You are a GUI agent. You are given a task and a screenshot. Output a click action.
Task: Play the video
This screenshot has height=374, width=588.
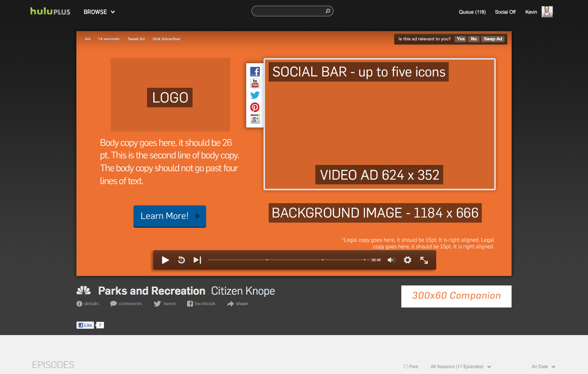(165, 260)
